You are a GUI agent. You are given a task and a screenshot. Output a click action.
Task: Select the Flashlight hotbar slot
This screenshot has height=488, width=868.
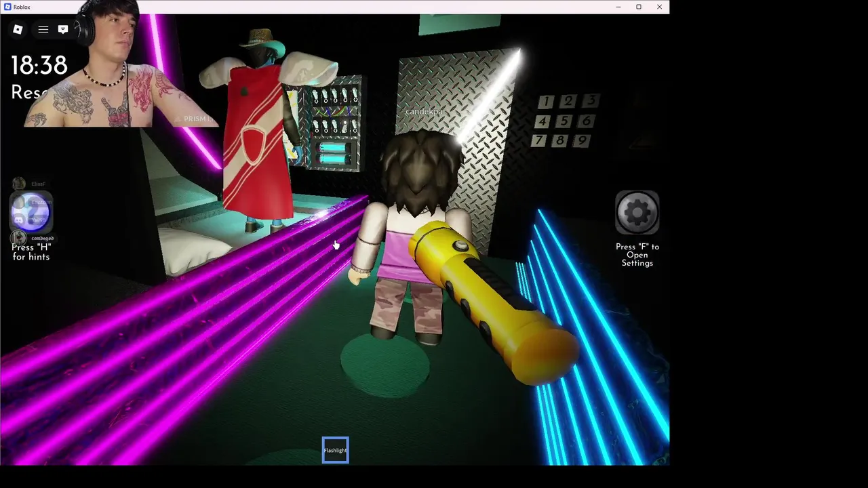point(335,451)
